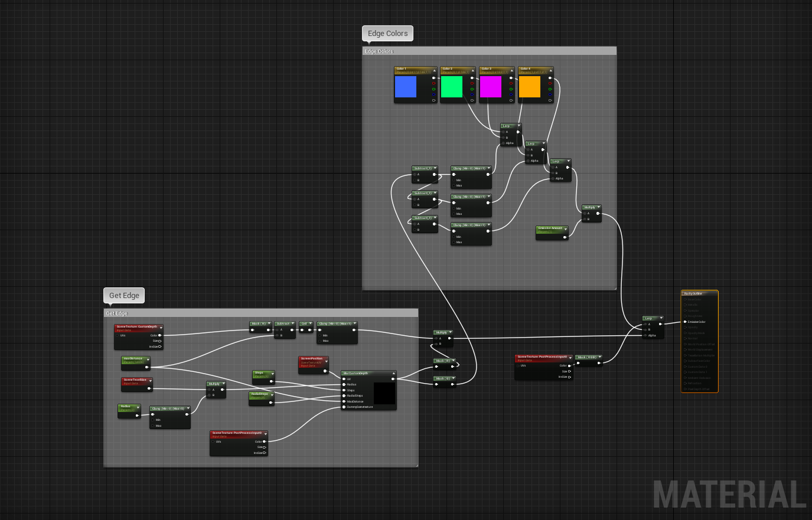The height and width of the screenshot is (520, 812).
Task: Click the Color 3 magenta preview swatch
Action: click(x=491, y=87)
